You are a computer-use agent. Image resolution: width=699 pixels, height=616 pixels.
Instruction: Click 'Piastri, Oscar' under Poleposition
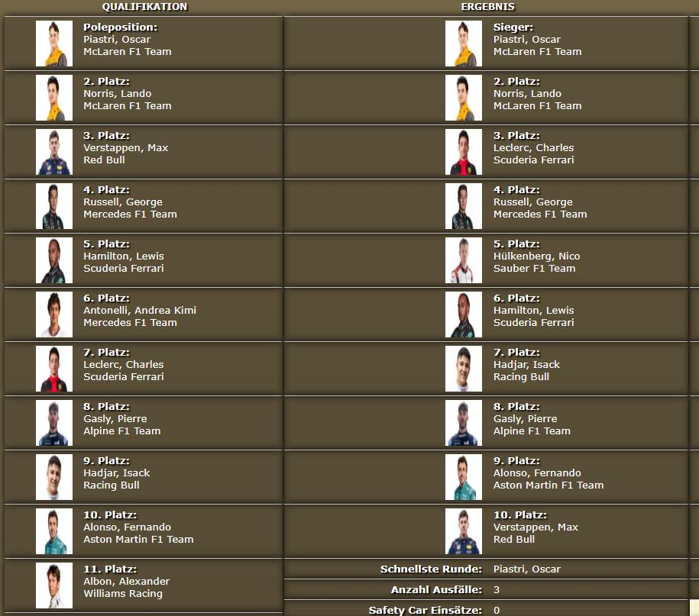coord(117,39)
